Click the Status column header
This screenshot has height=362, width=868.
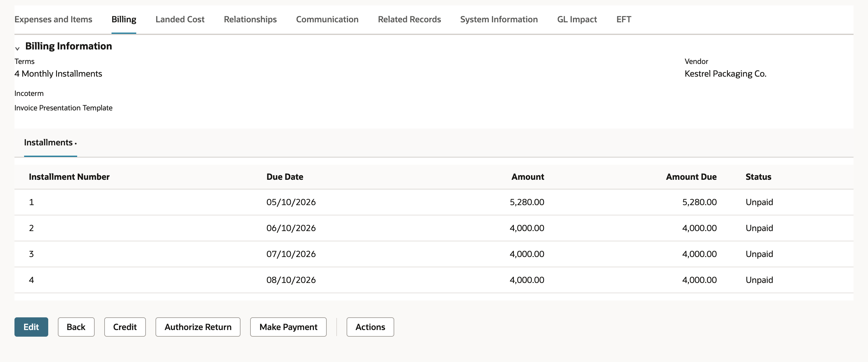(x=758, y=176)
